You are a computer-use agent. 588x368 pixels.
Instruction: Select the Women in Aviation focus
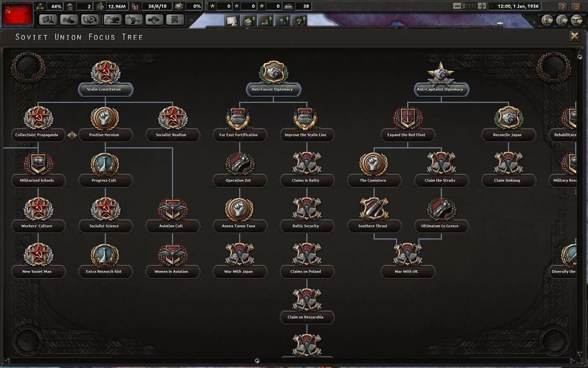173,260
